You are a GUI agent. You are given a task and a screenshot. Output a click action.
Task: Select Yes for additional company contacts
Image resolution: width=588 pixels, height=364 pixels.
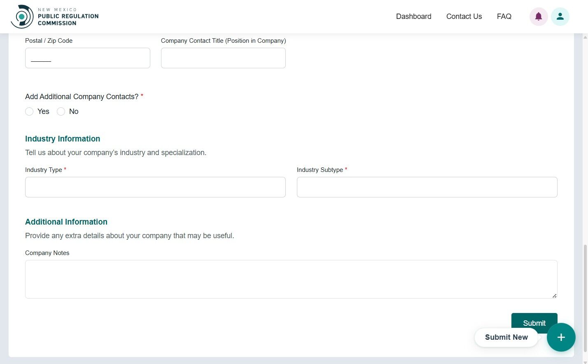point(29,111)
